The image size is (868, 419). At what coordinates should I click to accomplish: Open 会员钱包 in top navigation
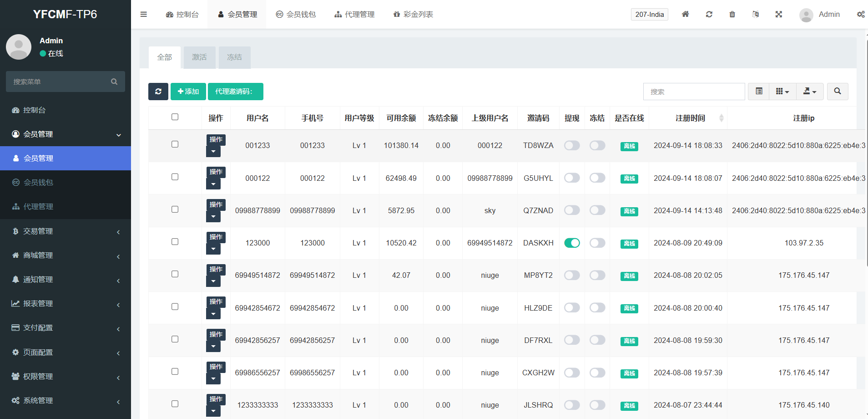coord(296,14)
